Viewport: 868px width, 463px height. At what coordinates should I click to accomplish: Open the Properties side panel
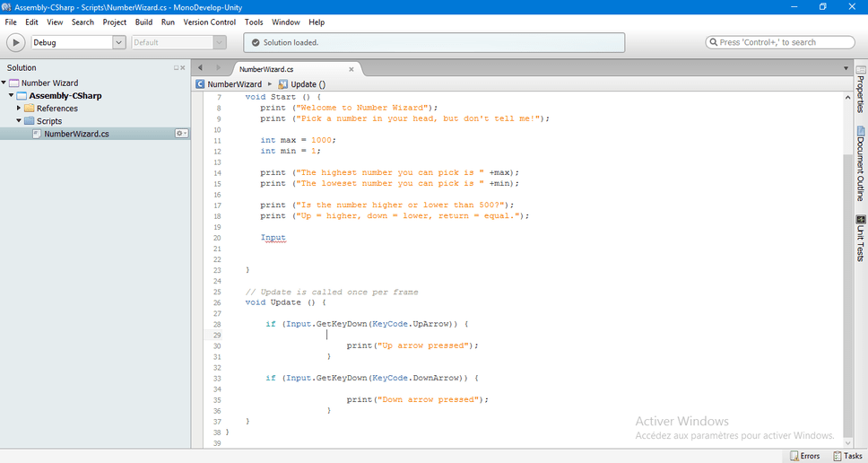[x=861, y=89]
